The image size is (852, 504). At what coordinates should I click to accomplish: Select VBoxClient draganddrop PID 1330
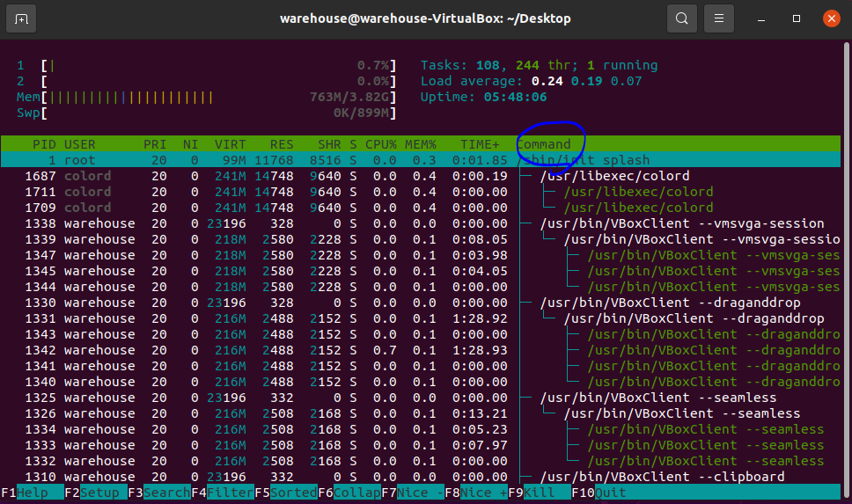[x=421, y=303]
